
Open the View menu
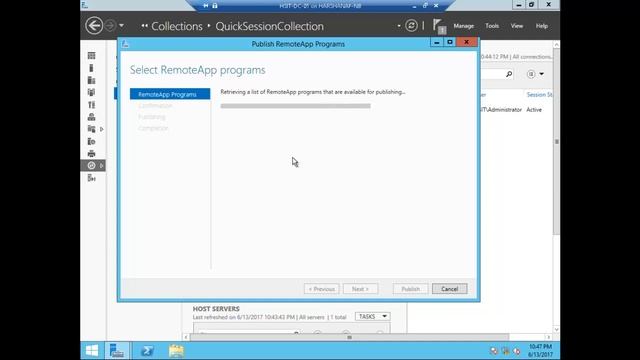pyautogui.click(x=517, y=26)
